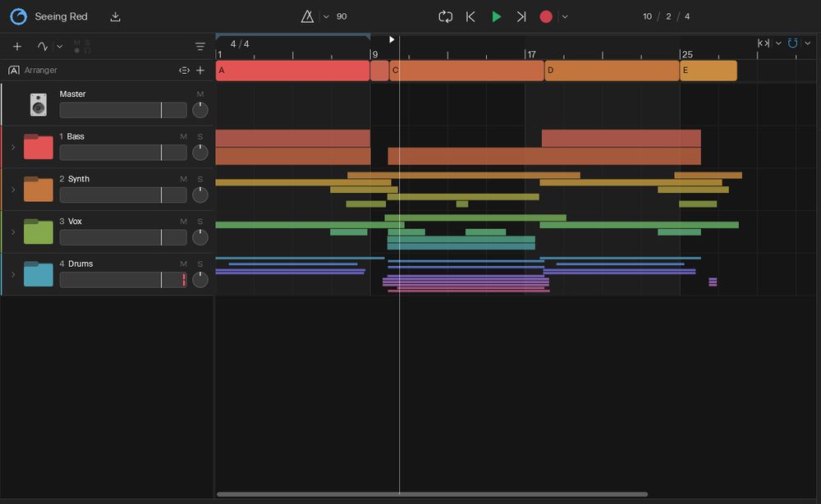Adjust the Bass volume fader
This screenshot has width=821, height=504.
(123, 153)
